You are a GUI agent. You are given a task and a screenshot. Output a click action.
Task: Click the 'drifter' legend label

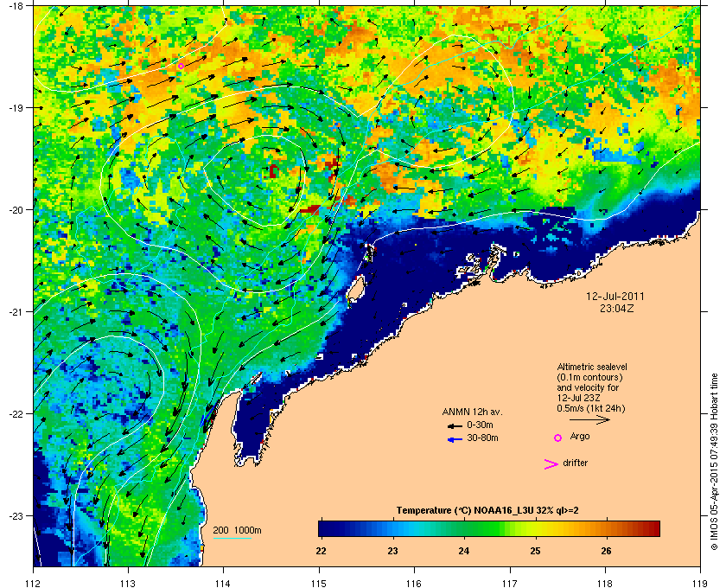[x=575, y=463]
